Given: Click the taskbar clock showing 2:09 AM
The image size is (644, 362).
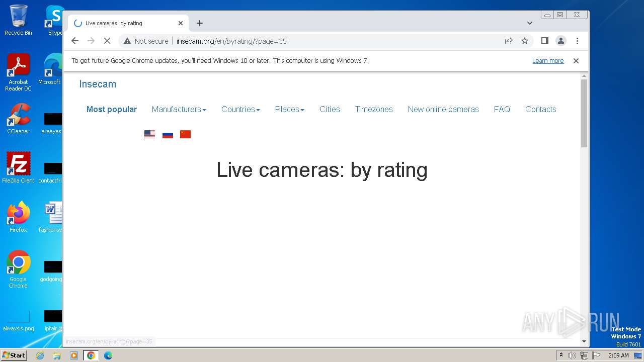Looking at the screenshot, I should [x=618, y=355].
